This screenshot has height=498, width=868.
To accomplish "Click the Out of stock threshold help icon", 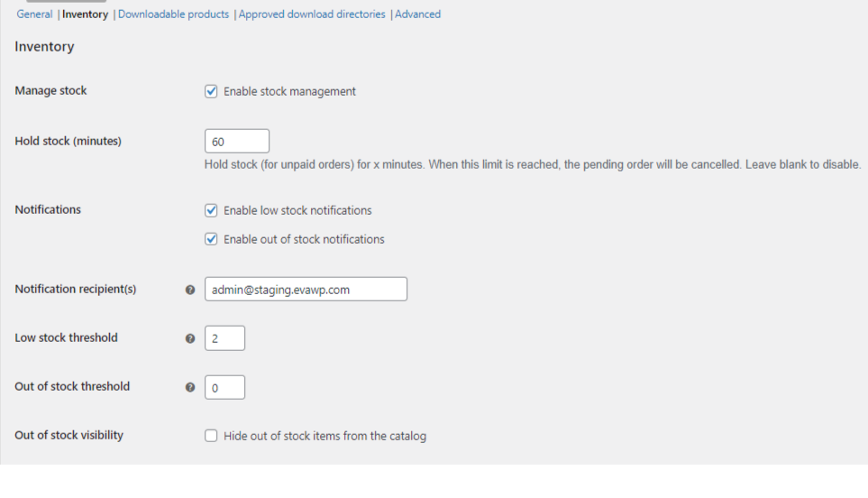I will [190, 387].
